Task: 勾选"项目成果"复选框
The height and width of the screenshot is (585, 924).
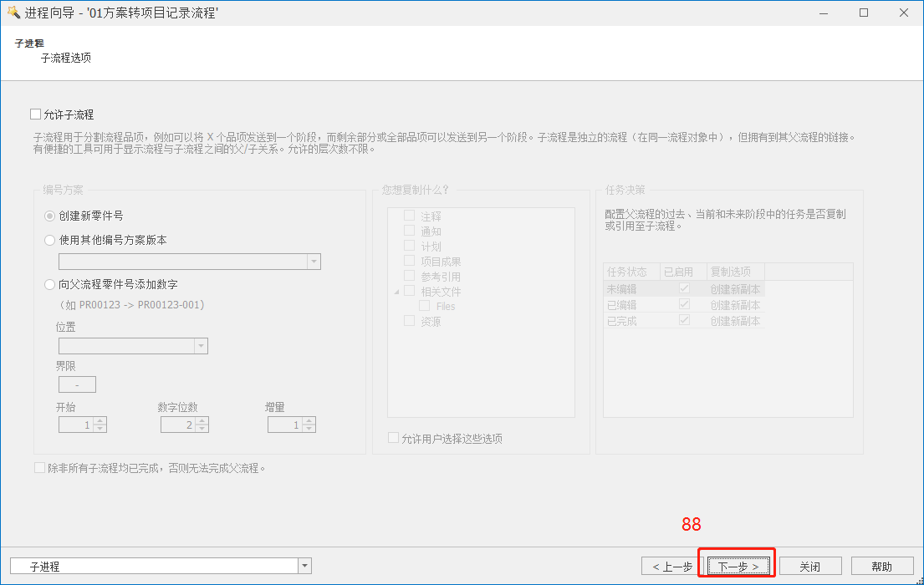Action: click(x=410, y=260)
